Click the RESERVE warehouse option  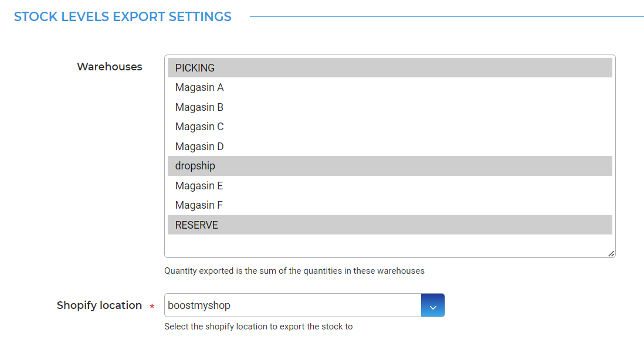point(390,225)
